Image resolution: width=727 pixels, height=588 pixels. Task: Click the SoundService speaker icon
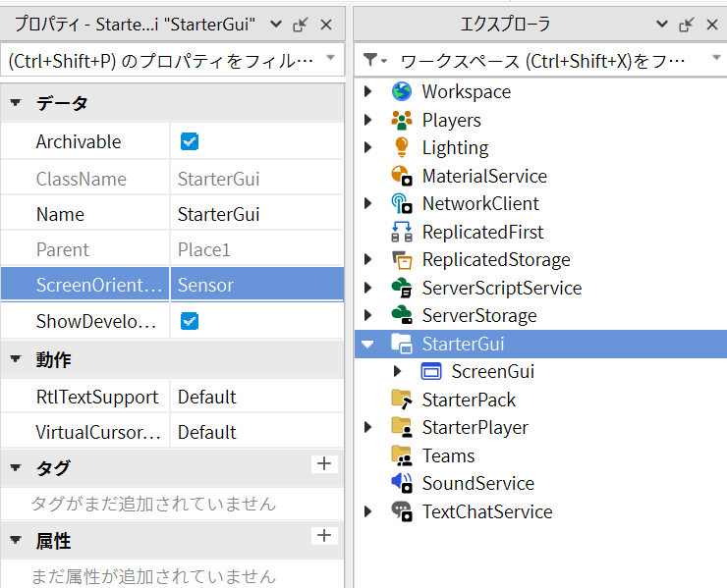(402, 483)
